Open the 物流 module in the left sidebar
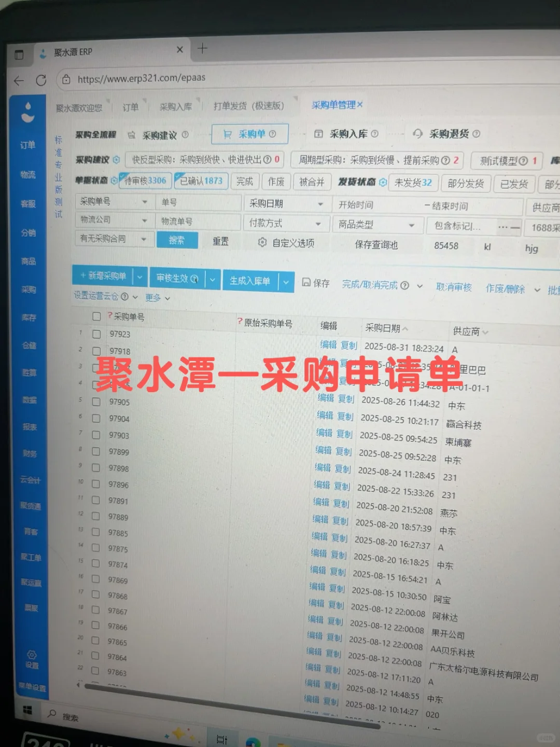This screenshot has width=560, height=747. pos(29,174)
